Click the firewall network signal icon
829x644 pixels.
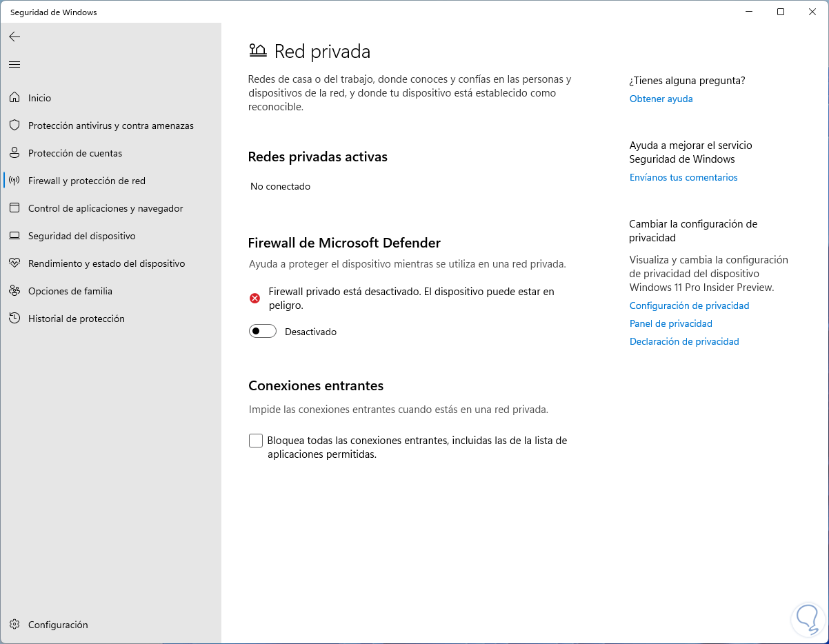coord(14,181)
